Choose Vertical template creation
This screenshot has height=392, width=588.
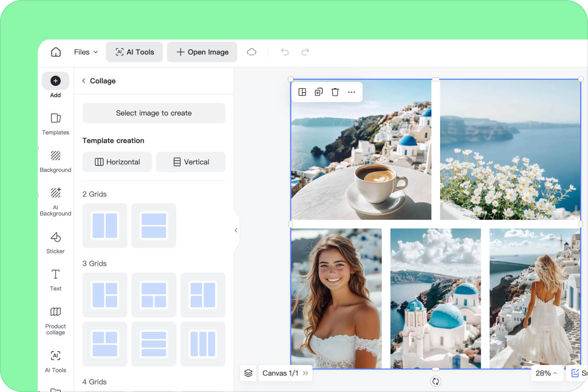pos(191,162)
